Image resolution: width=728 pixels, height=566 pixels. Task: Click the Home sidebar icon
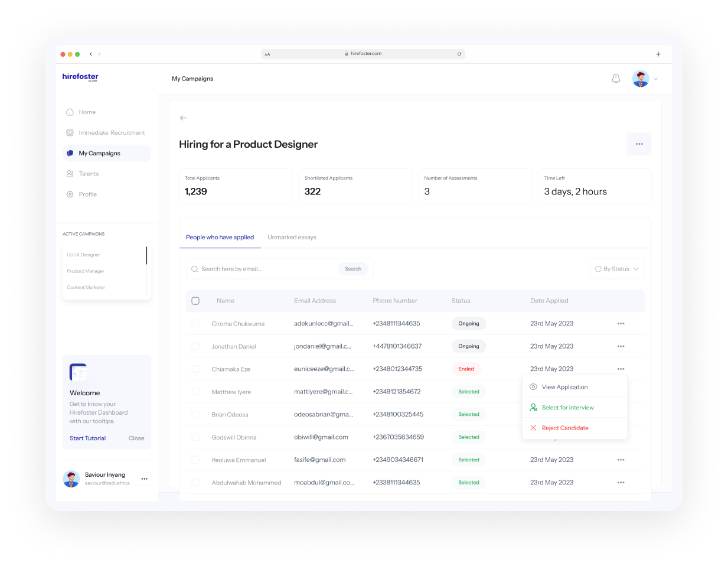(x=70, y=112)
